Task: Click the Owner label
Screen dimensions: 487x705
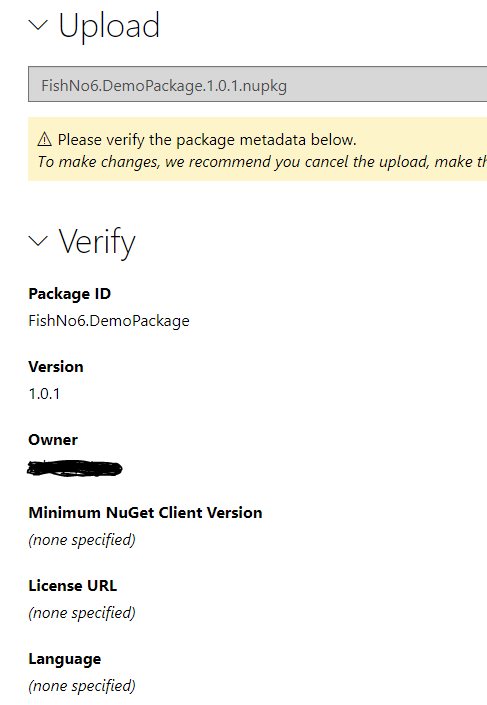Action: [53, 440]
